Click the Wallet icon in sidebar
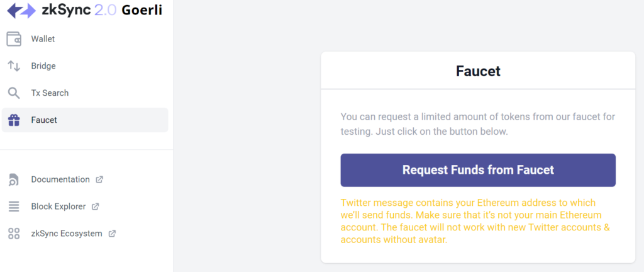The width and height of the screenshot is (644, 272). (14, 39)
